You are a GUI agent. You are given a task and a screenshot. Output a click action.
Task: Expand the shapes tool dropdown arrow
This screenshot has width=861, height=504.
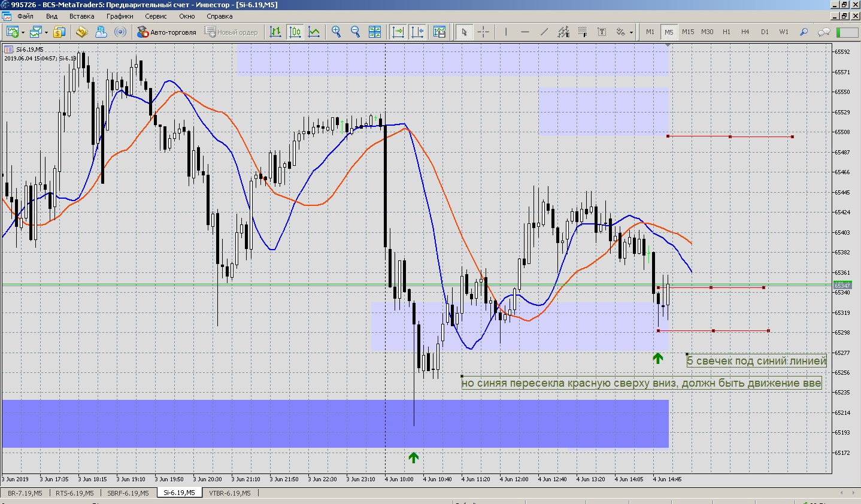631,32
